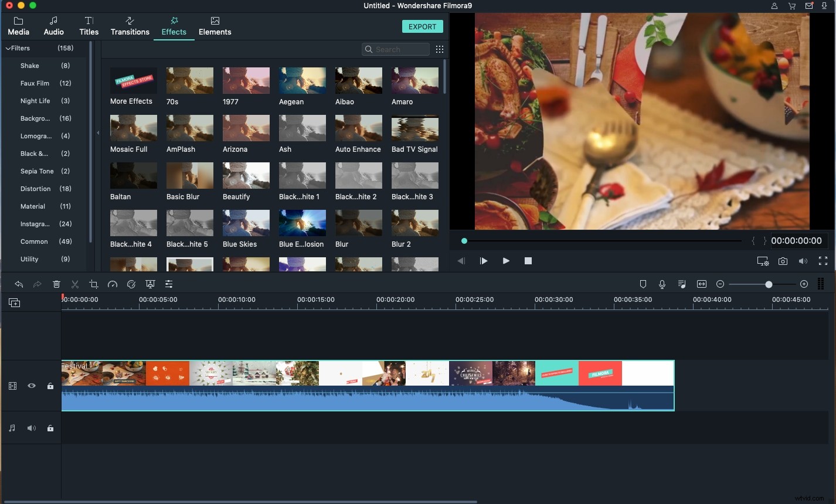Collapse the Filters category list
The image size is (836, 504).
tap(8, 48)
